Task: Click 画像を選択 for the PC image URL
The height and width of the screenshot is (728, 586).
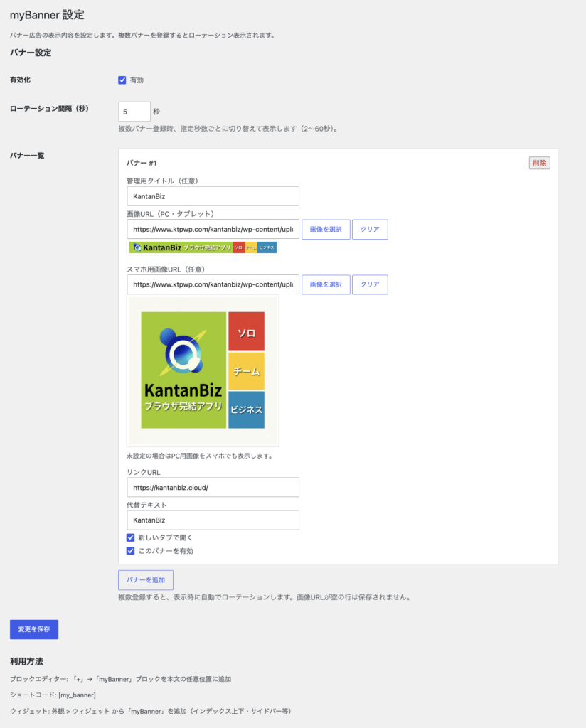Action: (326, 230)
